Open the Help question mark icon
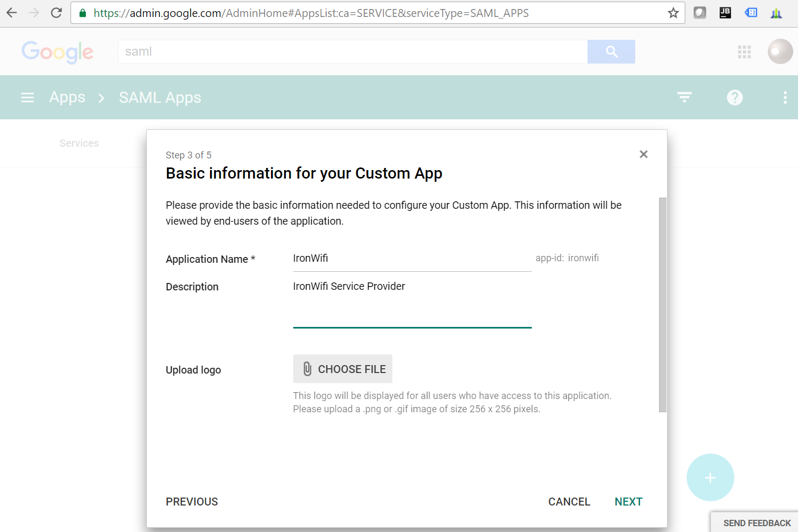 click(x=734, y=97)
